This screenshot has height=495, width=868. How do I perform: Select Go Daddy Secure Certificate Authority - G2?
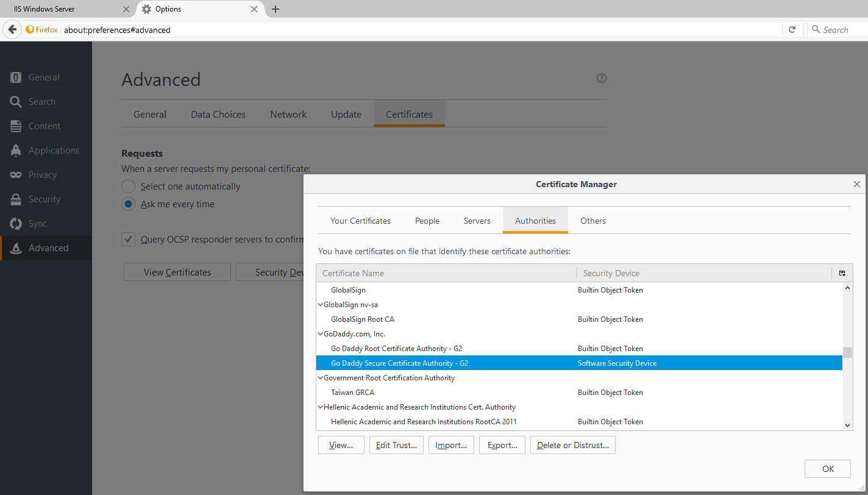coord(579,363)
